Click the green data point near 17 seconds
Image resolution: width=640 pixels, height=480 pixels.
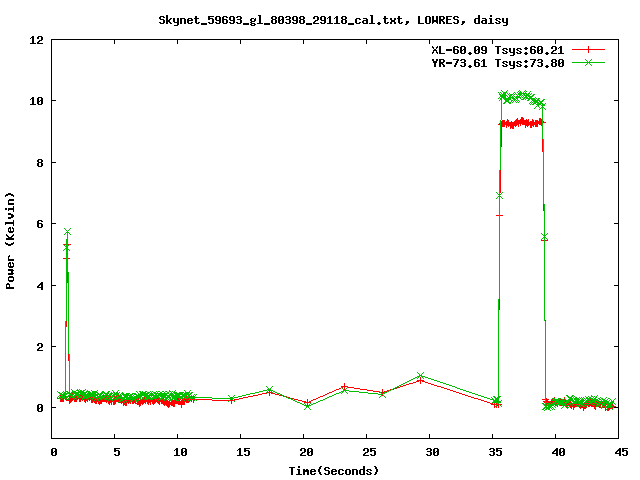click(269, 389)
